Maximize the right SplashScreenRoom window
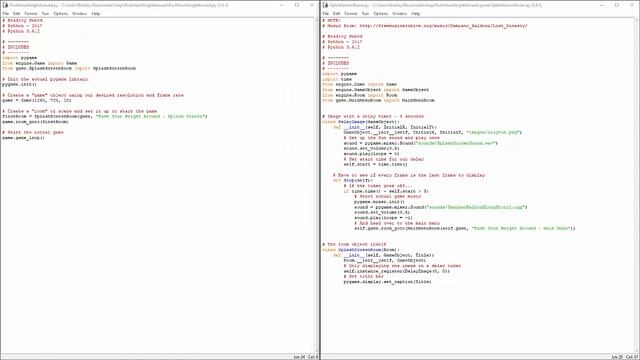The image size is (640, 360). tap(617, 5)
